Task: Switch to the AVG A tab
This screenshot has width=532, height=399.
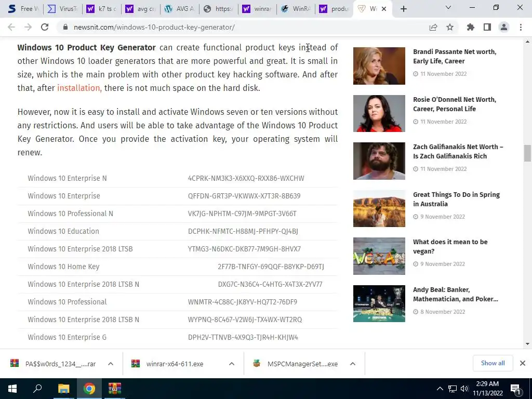Action: coord(179,9)
